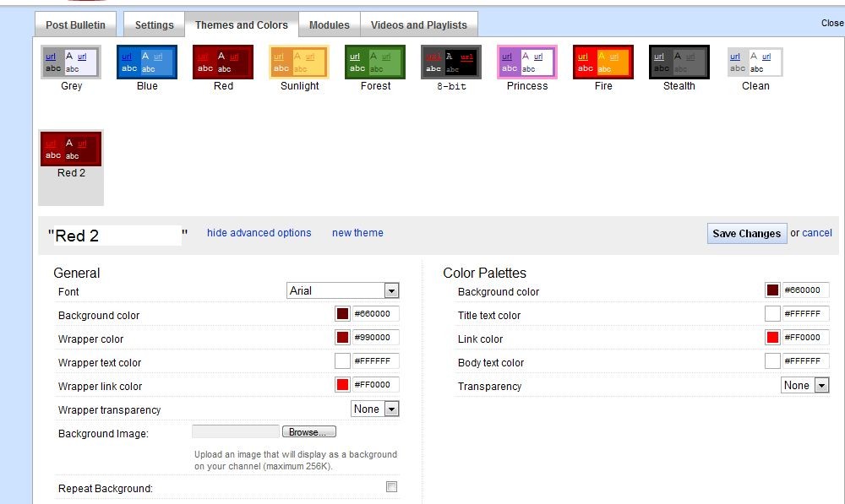Choose the Princess theme preview
Screen dimensions: 845x504
(x=527, y=62)
